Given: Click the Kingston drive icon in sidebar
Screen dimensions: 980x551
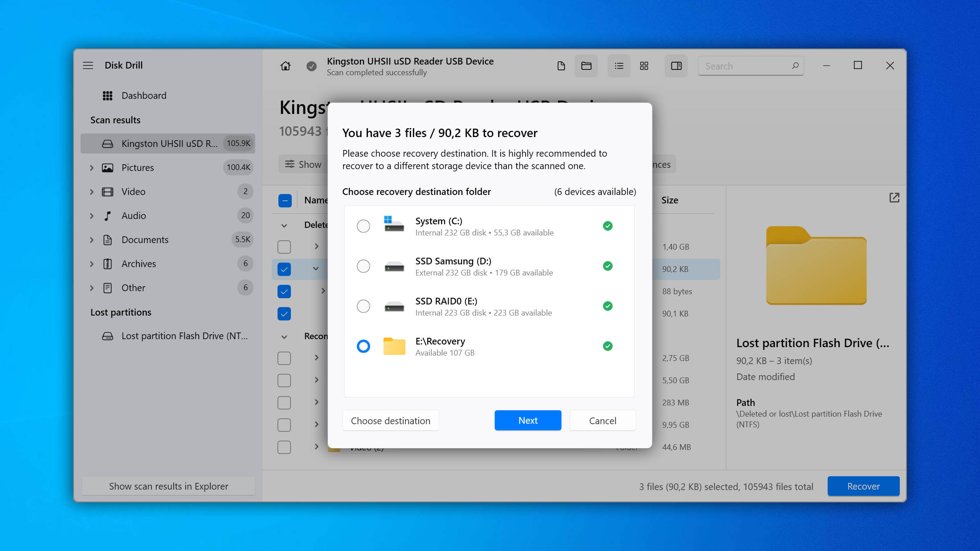Looking at the screenshot, I should (107, 144).
